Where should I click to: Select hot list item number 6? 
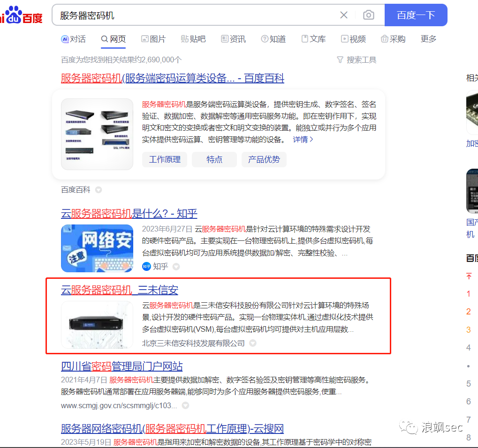tap(469, 402)
